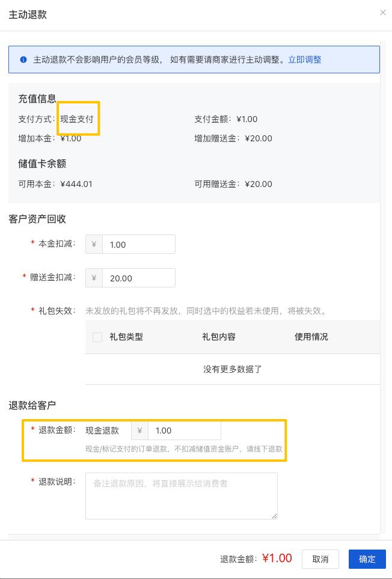The image size is (392, 579).
Task: Select all via 礼包类型 header checkbox
Action: coord(97,337)
